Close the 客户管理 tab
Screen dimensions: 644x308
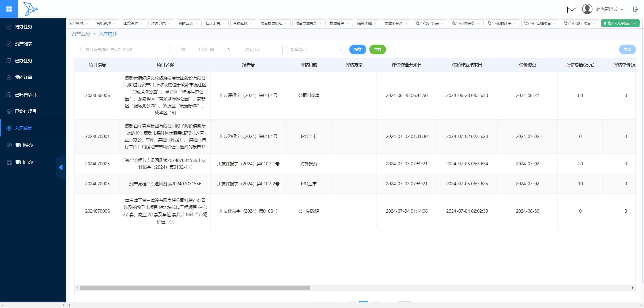point(87,23)
